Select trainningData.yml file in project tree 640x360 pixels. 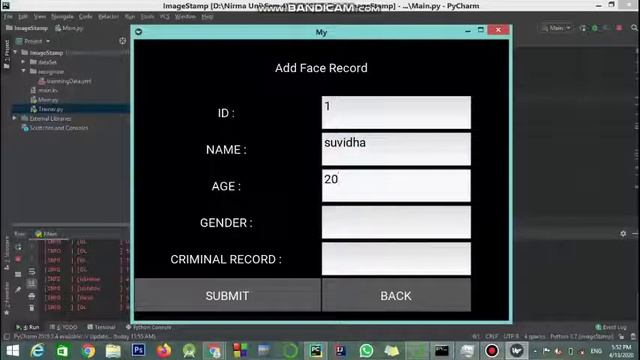tap(65, 81)
